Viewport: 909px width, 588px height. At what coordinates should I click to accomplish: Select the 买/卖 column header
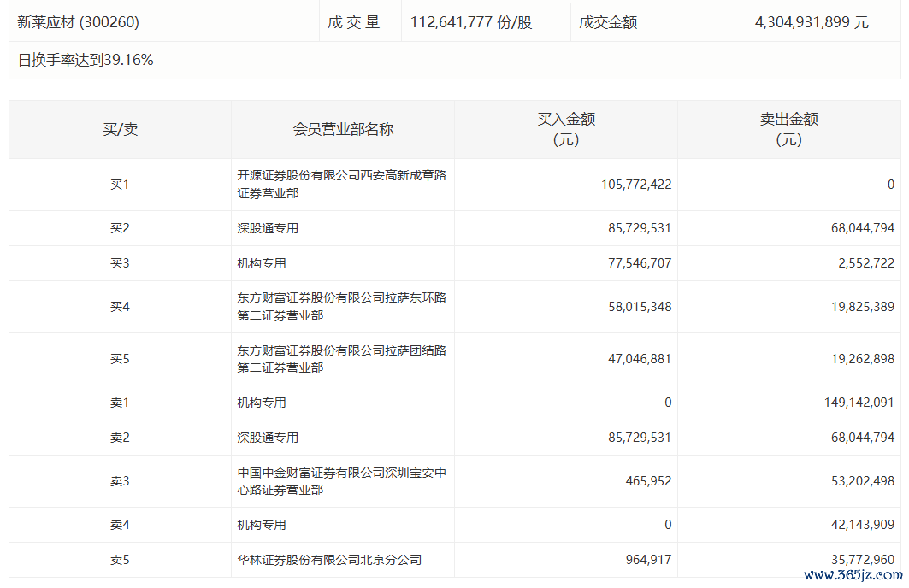pyautogui.click(x=120, y=130)
